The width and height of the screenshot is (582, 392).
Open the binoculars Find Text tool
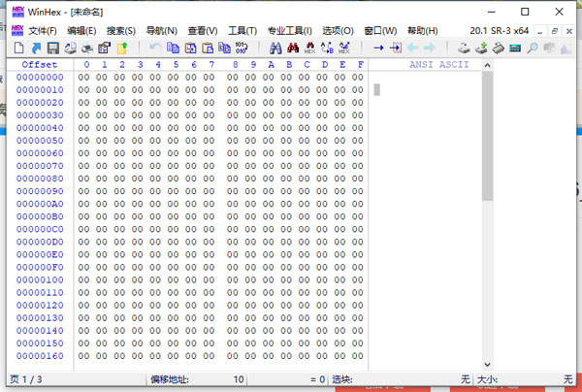tap(275, 48)
